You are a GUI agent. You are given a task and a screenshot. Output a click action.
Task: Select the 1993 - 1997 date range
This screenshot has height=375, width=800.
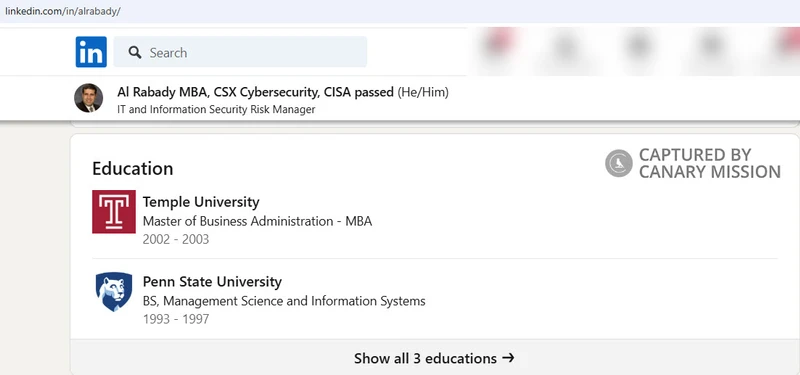click(x=176, y=319)
